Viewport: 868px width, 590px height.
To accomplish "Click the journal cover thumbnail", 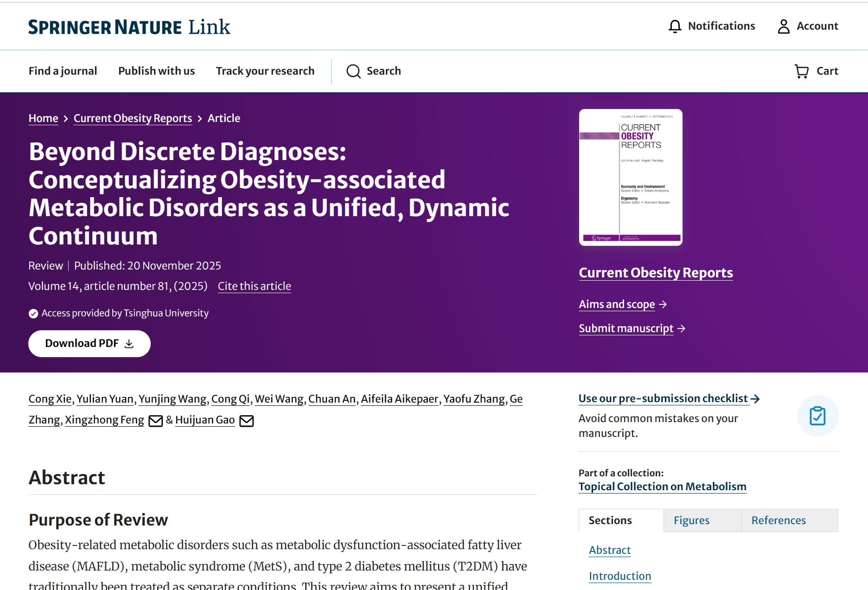I will pyautogui.click(x=630, y=177).
